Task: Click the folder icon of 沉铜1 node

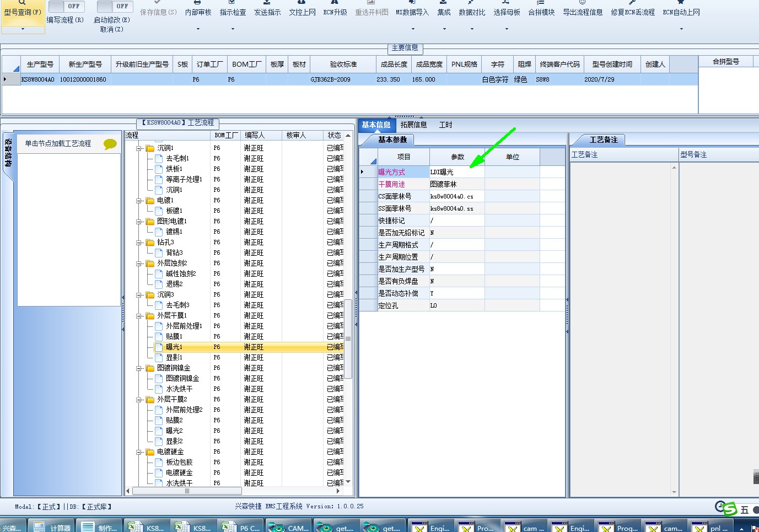Action: pos(150,148)
